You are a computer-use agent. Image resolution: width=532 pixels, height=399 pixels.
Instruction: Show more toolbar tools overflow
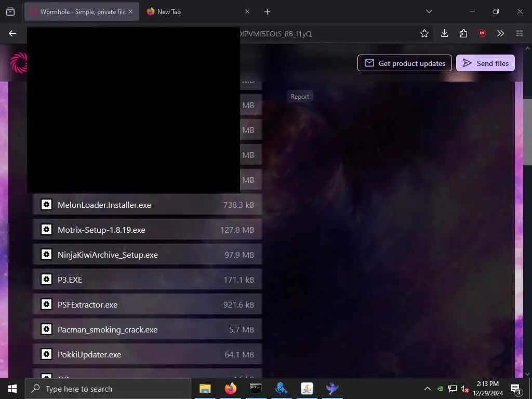pyautogui.click(x=500, y=33)
